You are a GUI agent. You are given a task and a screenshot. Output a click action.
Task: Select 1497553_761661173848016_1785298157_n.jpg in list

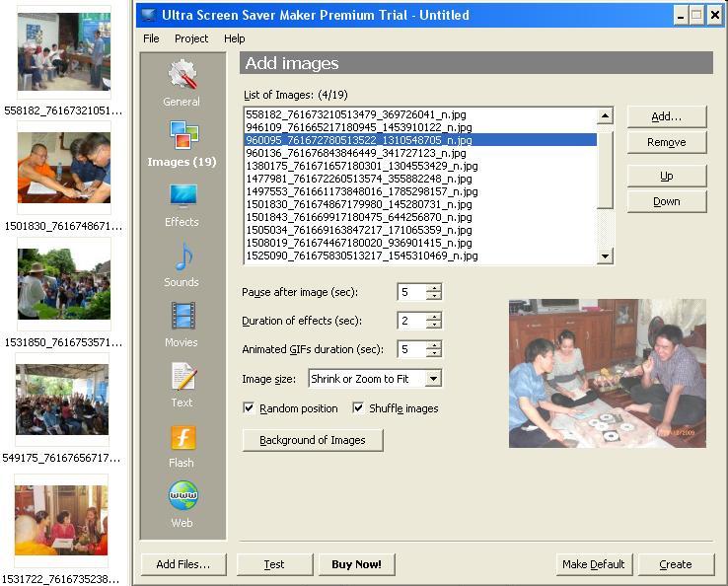click(x=420, y=191)
